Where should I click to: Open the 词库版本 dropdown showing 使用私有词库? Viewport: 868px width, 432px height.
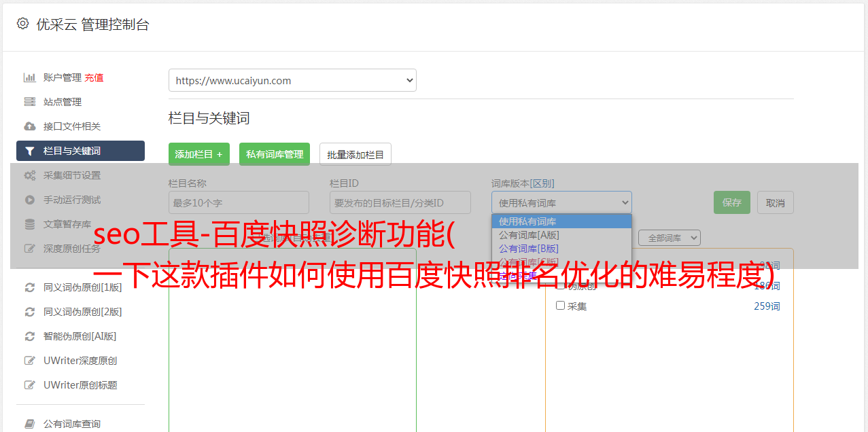(x=561, y=202)
